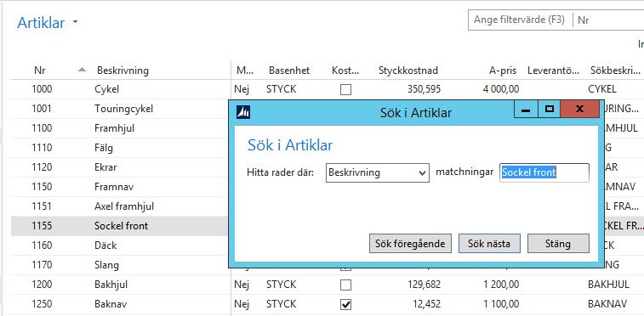Click the Beskrivning column header

[123, 71]
